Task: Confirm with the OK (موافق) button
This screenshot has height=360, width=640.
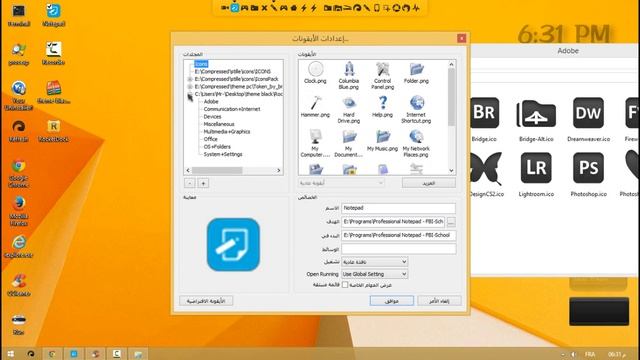Action: [392, 301]
